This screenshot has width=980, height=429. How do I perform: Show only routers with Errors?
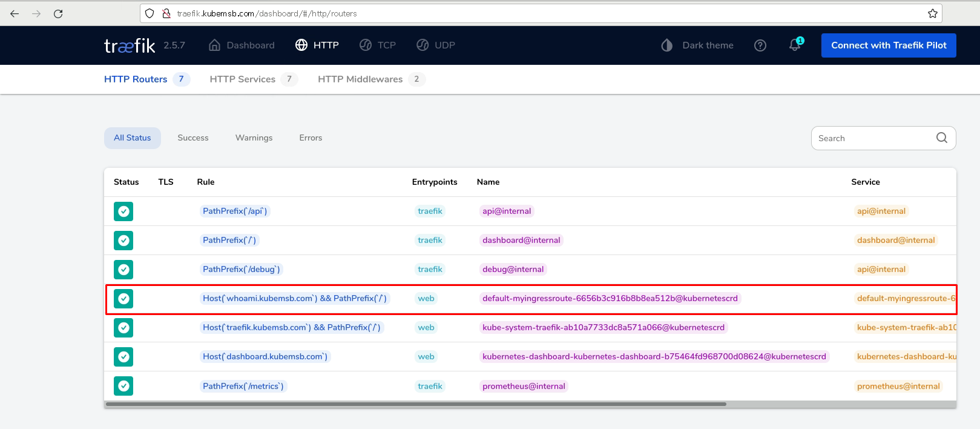click(x=311, y=138)
